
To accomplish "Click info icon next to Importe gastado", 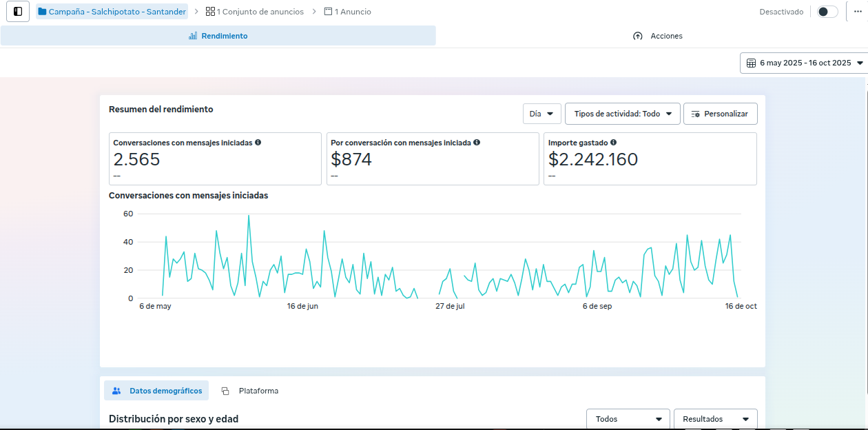I will pyautogui.click(x=613, y=143).
